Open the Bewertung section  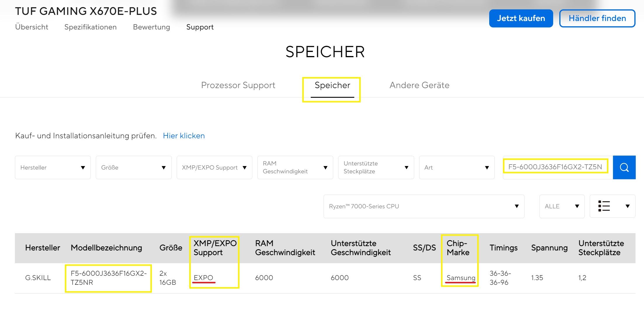pos(151,27)
